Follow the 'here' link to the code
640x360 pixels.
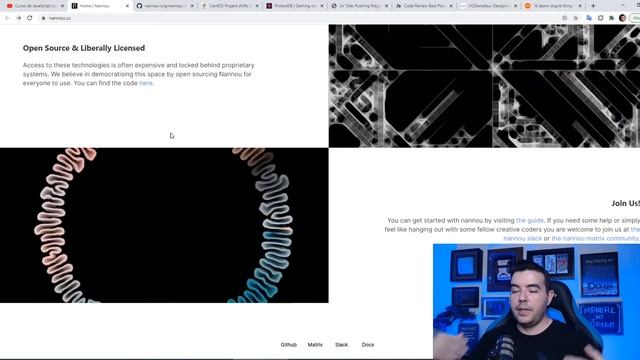point(146,83)
